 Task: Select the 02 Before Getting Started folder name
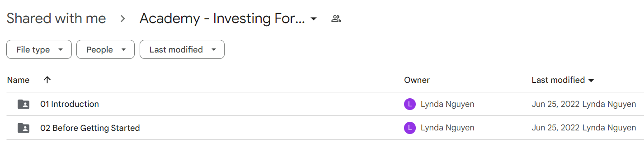[x=90, y=128]
